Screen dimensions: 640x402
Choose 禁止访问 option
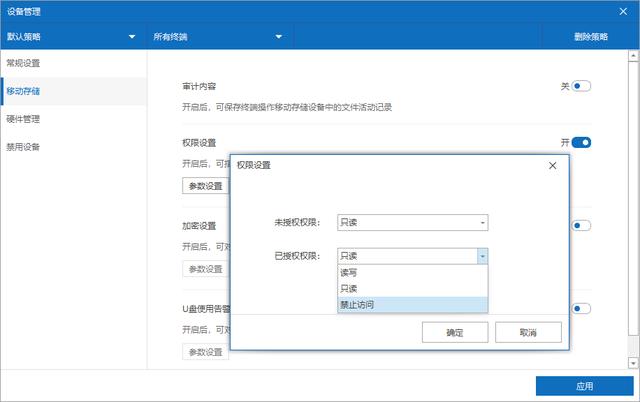click(x=413, y=304)
